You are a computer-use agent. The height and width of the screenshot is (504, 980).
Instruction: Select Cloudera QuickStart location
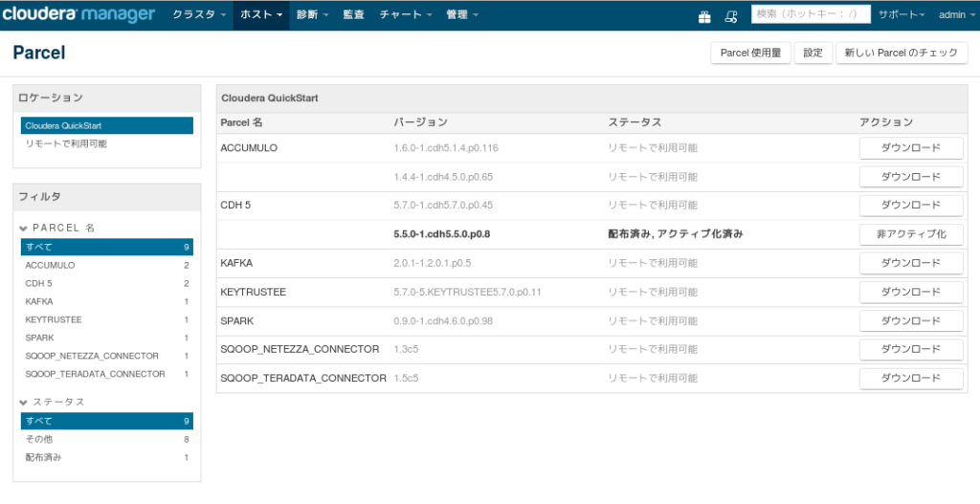click(x=107, y=125)
